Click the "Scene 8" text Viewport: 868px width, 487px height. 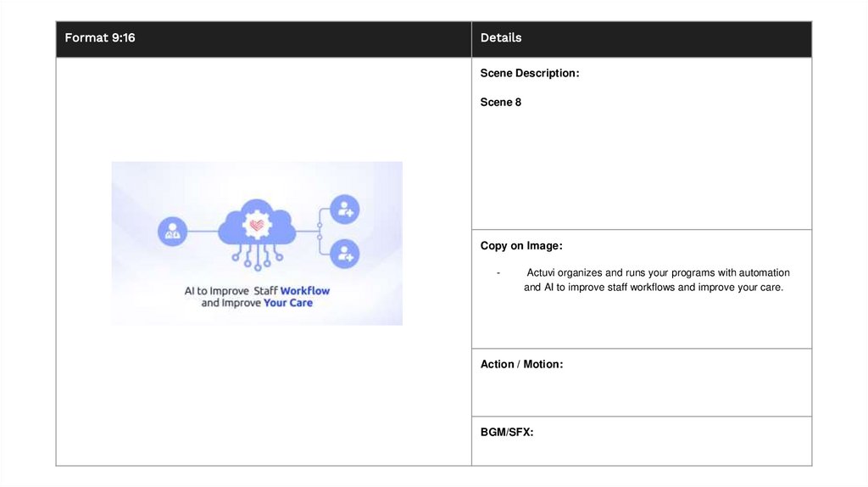tap(501, 103)
